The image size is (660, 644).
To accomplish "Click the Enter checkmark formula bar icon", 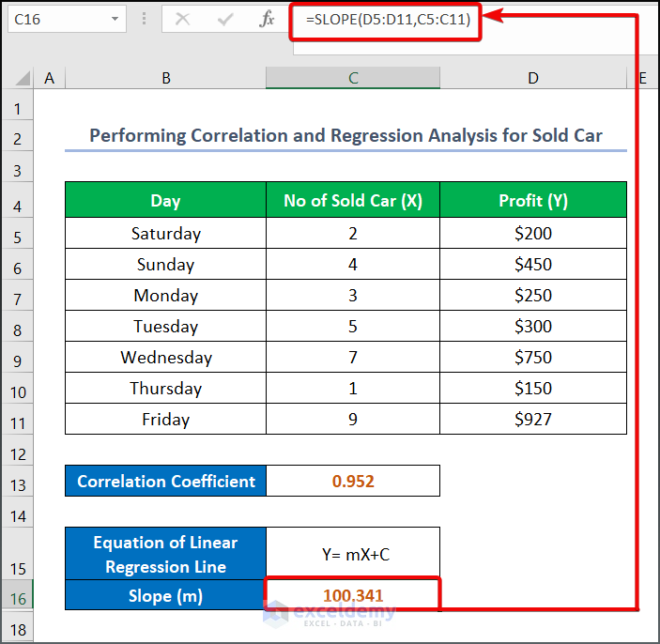I will (x=225, y=19).
